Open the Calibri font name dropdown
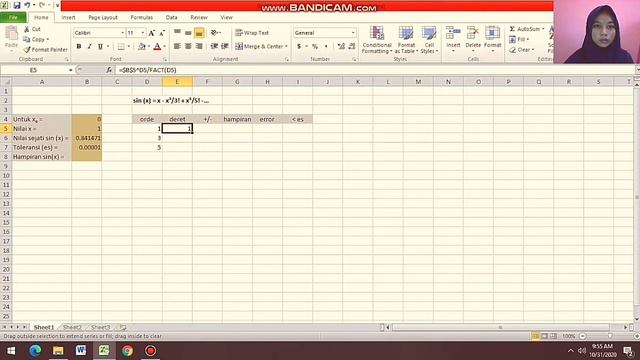640x360 pixels. pyautogui.click(x=122, y=33)
